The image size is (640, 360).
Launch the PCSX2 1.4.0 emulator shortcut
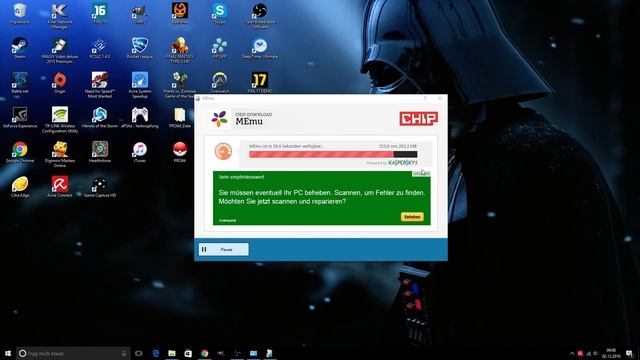click(100, 48)
